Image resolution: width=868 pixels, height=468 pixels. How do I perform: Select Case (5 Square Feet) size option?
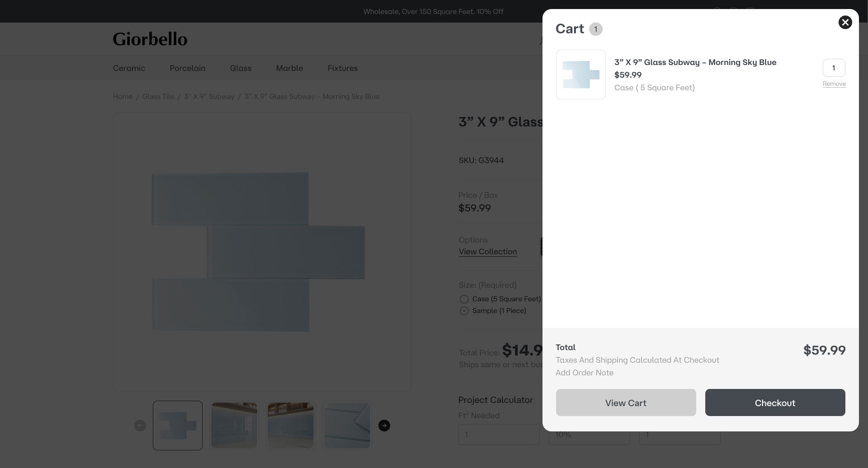pyautogui.click(x=464, y=299)
